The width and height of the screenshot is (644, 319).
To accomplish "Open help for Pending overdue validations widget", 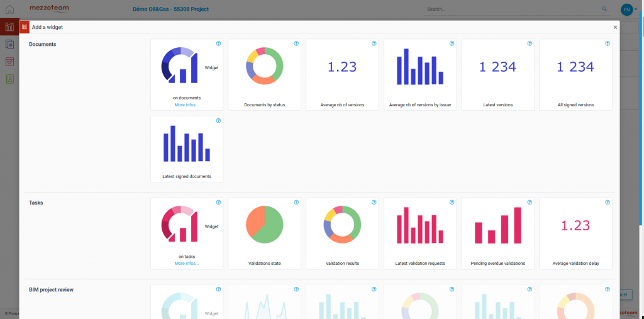I will (x=530, y=202).
